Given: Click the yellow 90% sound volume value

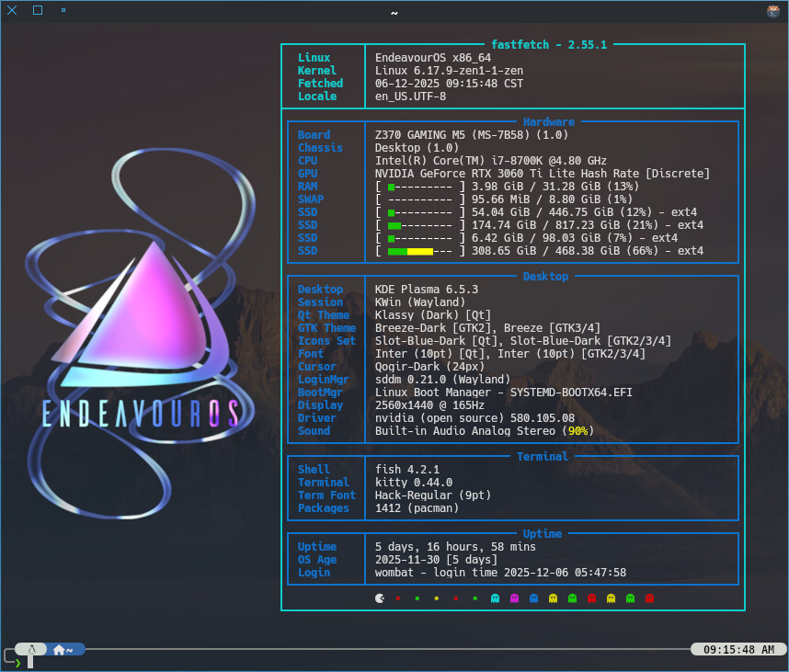Looking at the screenshot, I should point(578,431).
